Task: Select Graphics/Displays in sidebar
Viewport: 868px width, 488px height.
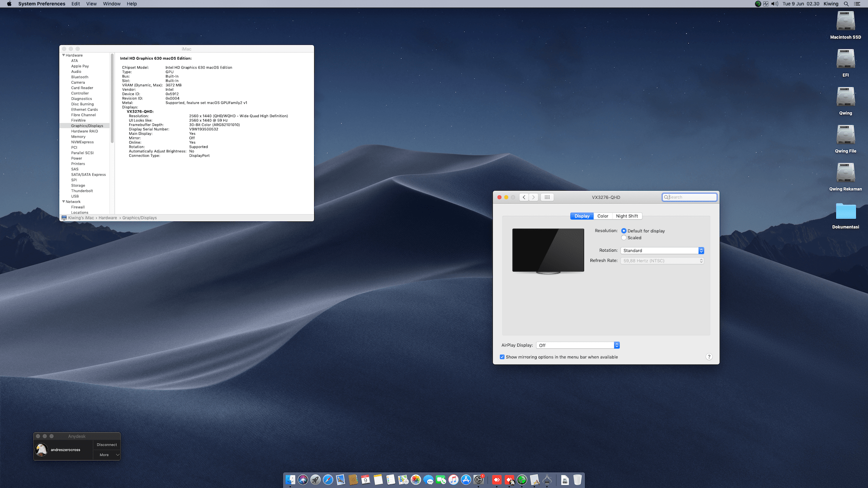Action: pos(87,126)
